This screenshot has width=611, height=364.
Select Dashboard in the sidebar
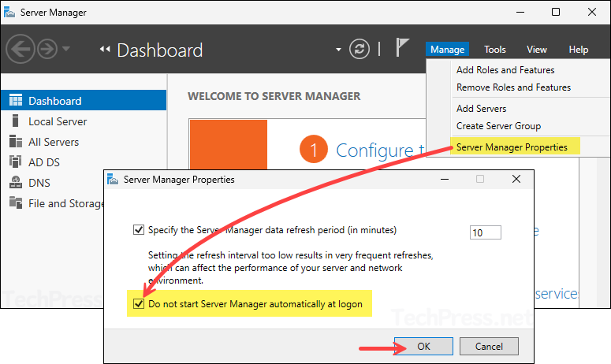point(84,100)
